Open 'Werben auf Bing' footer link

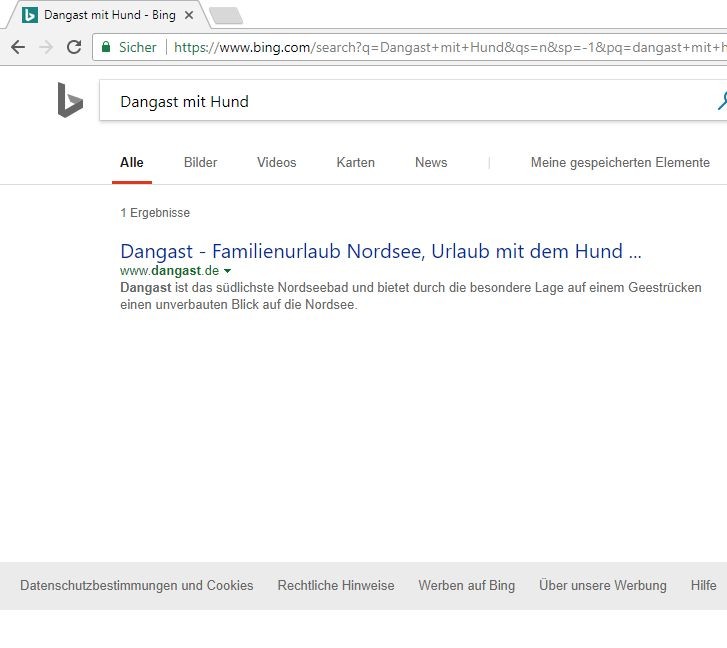point(466,585)
